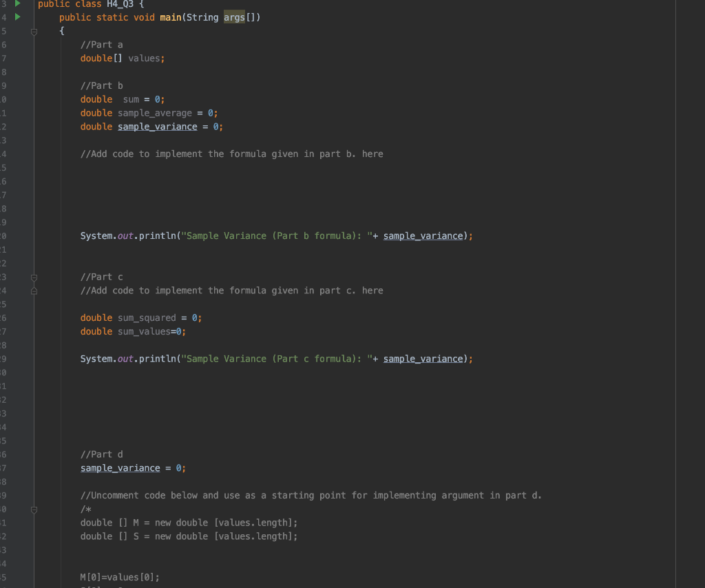Screen dimensions: 705x588
Task: Click 'sum_squared' variable declaration
Action: coord(147,318)
